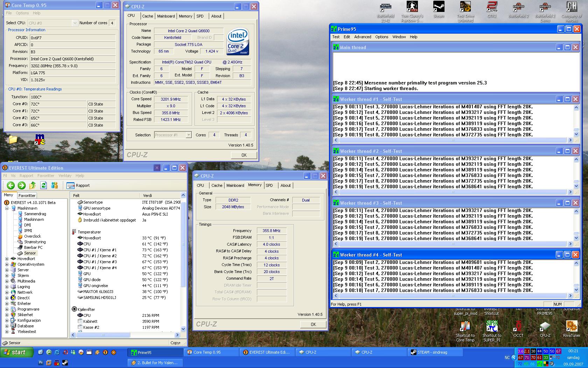The image size is (588, 368).
Task: Open GTR2 desktop shortcut
Action: pos(492,9)
